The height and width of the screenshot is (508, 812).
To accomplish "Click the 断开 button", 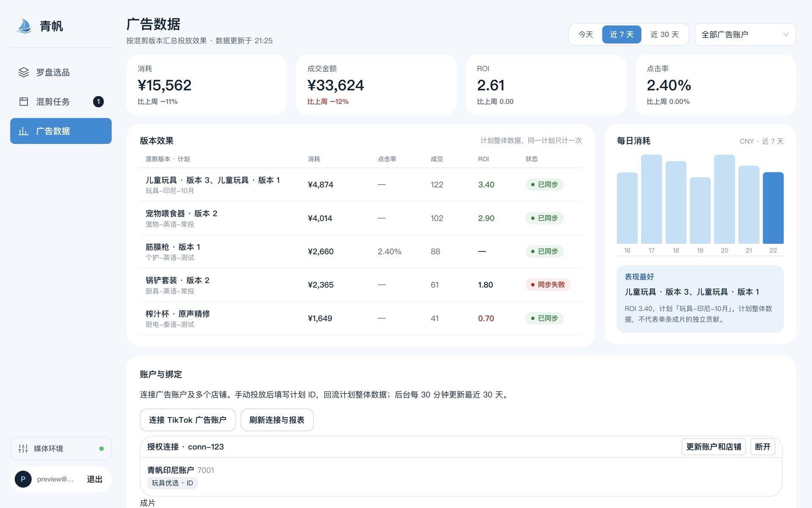I will (x=763, y=447).
